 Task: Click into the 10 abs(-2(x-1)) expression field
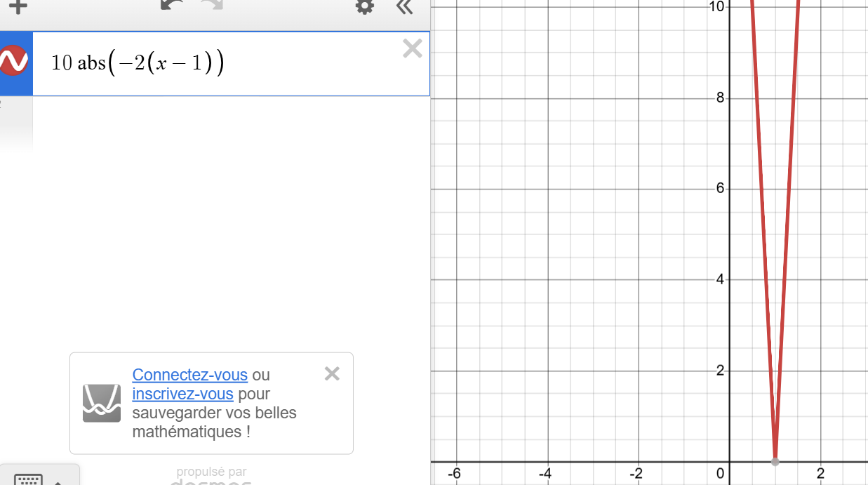click(x=211, y=63)
